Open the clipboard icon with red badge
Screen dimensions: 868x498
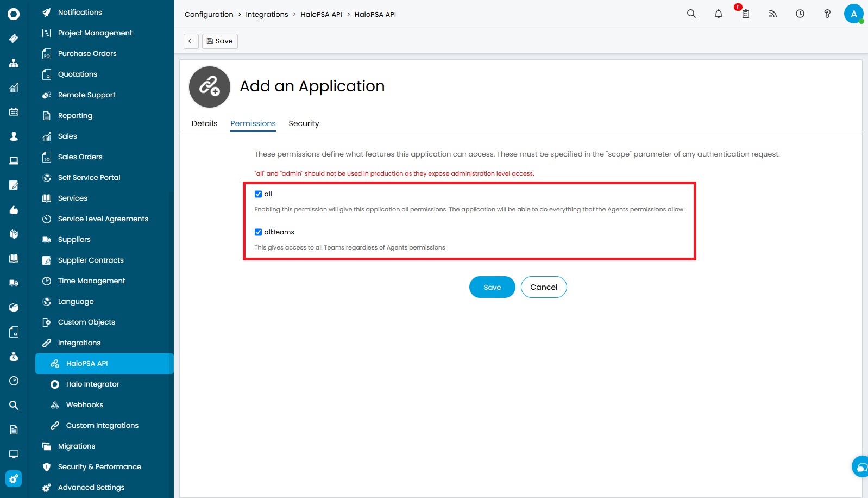[x=745, y=14]
